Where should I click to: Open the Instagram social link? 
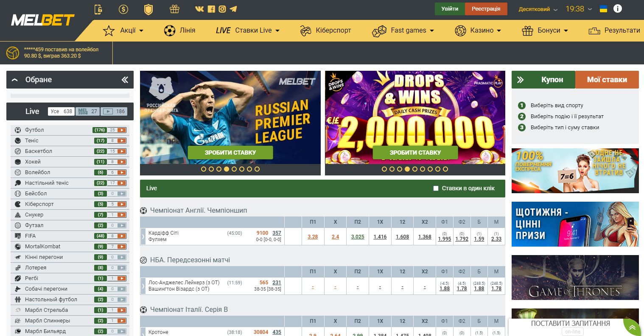(x=222, y=9)
